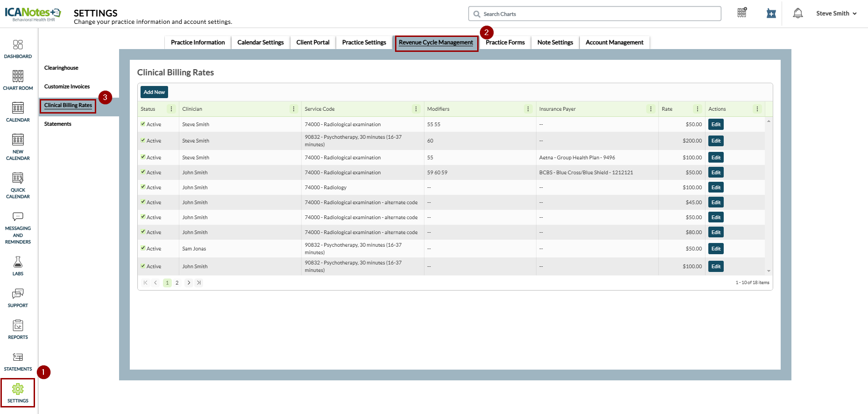This screenshot has width=868, height=414.
Task: Switch to the Note Settings tab
Action: point(555,43)
